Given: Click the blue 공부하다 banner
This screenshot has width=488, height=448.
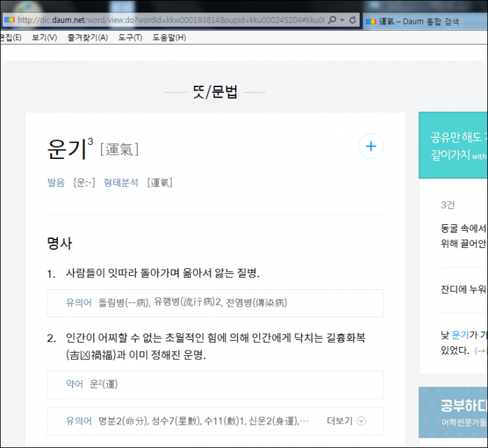Looking at the screenshot, I should (x=453, y=412).
